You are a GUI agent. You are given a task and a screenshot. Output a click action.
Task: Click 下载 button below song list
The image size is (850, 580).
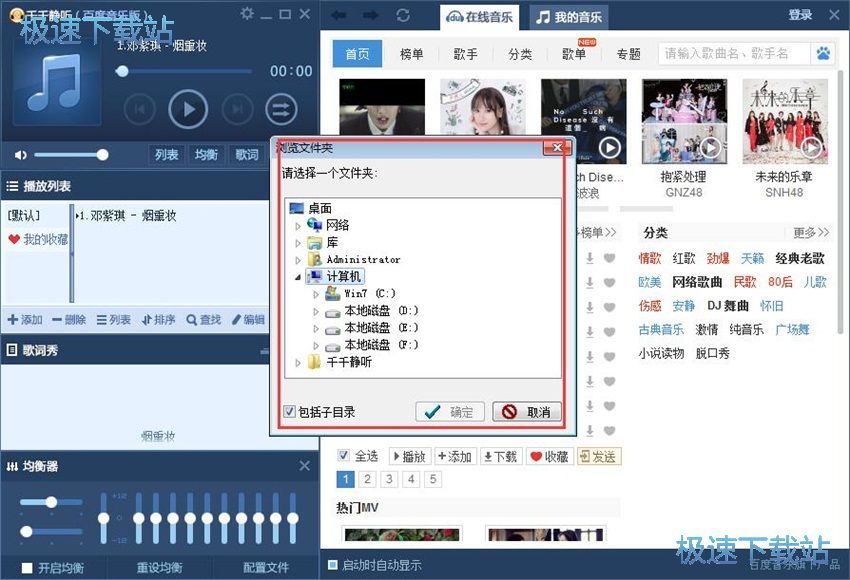click(x=500, y=456)
